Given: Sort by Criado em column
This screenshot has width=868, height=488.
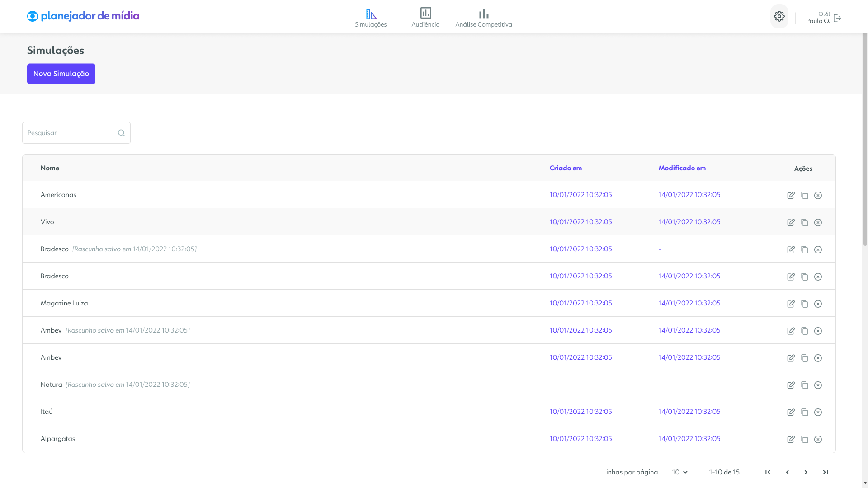Looking at the screenshot, I should (566, 168).
